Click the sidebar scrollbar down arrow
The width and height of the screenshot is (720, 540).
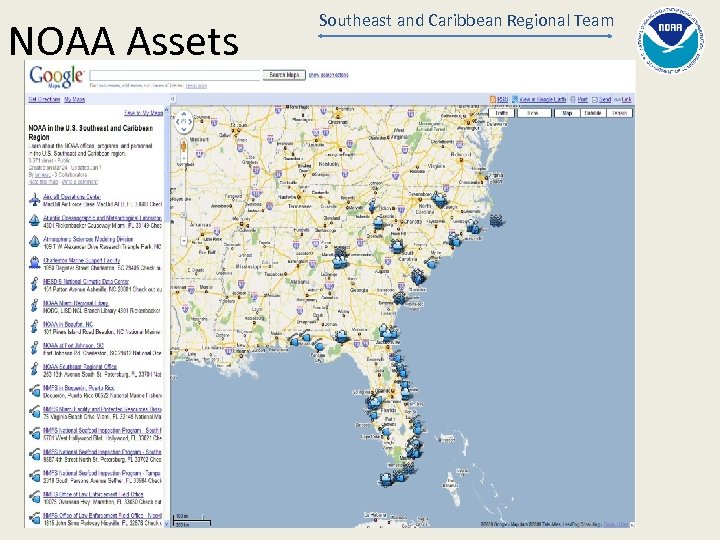pos(167,524)
